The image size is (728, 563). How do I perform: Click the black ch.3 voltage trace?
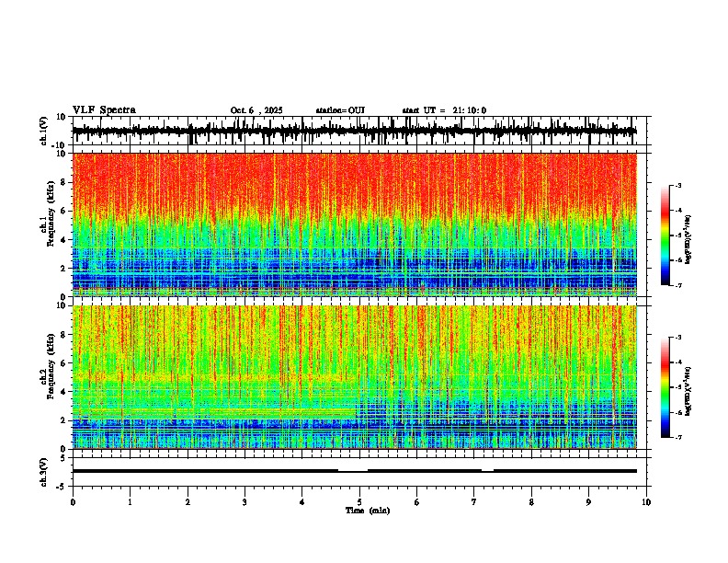[354, 471]
